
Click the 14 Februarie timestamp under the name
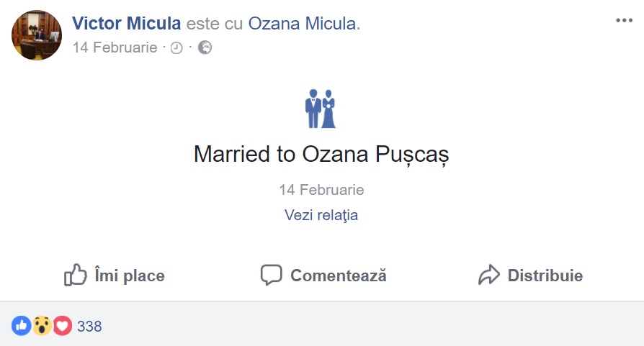point(115,47)
